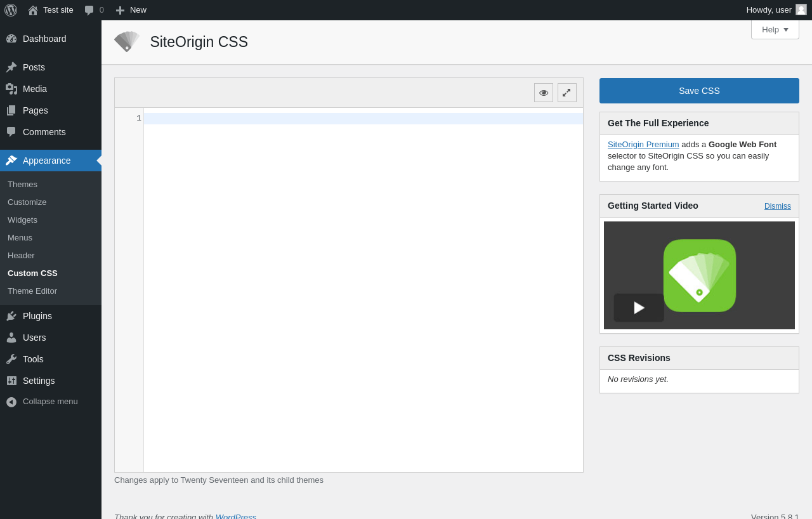Go to the Widgets submenu item

22,220
